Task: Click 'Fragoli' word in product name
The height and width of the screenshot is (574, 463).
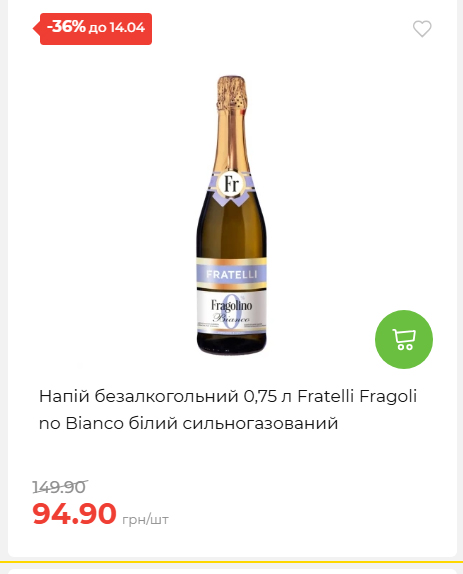Action: (x=388, y=396)
